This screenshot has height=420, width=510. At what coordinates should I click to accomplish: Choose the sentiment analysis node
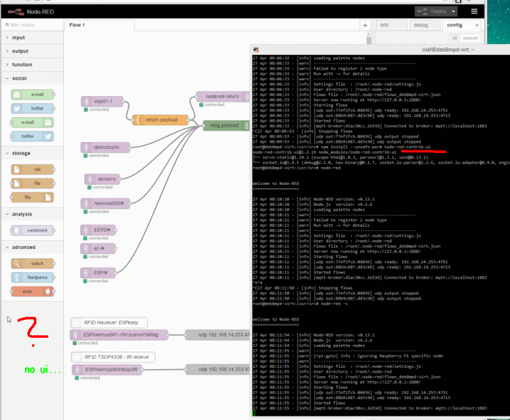[x=33, y=231]
